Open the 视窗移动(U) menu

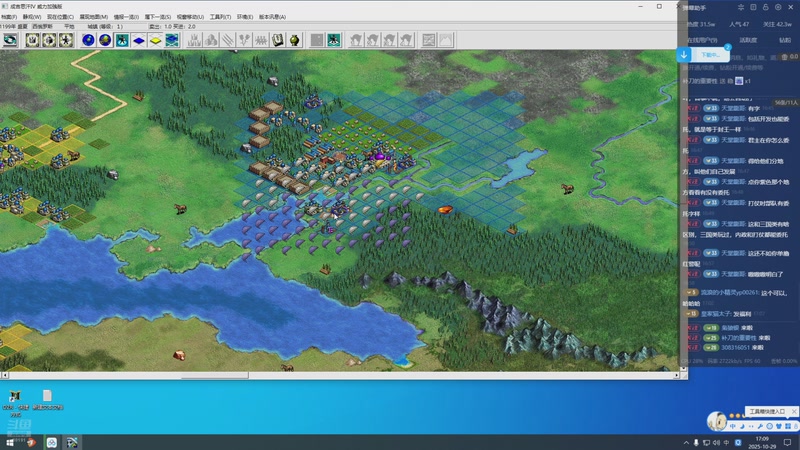coord(190,17)
